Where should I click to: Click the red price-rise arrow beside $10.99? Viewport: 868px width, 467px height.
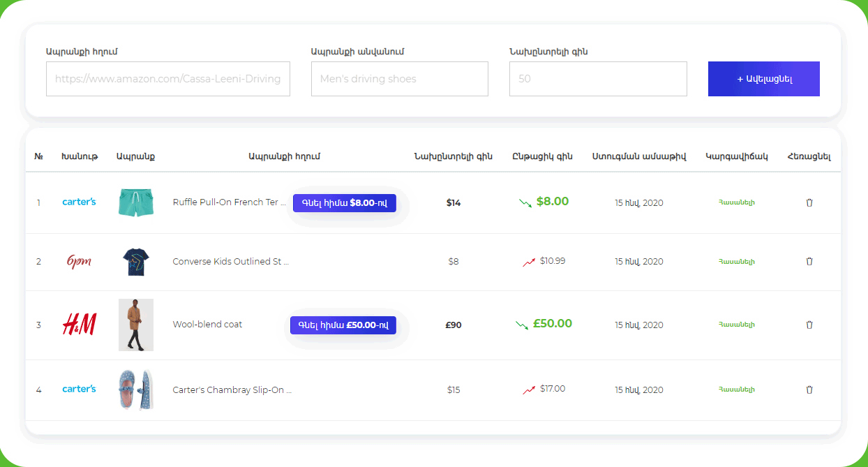click(x=529, y=262)
